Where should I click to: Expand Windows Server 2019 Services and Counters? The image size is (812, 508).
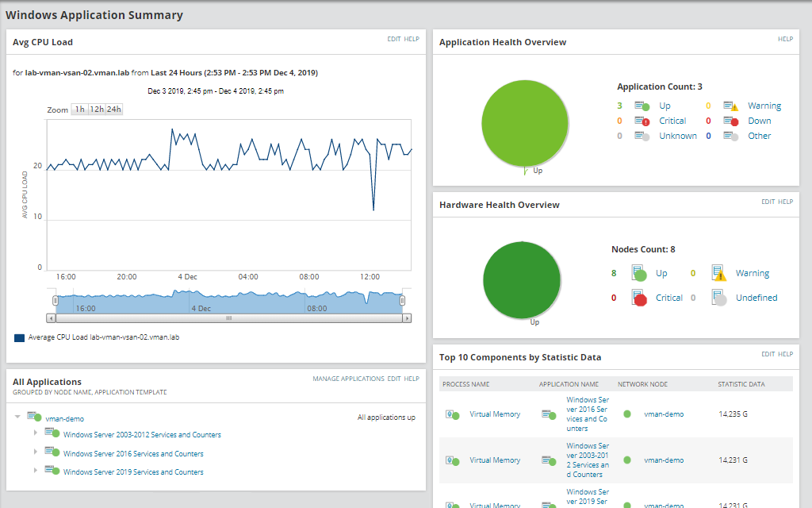35,471
